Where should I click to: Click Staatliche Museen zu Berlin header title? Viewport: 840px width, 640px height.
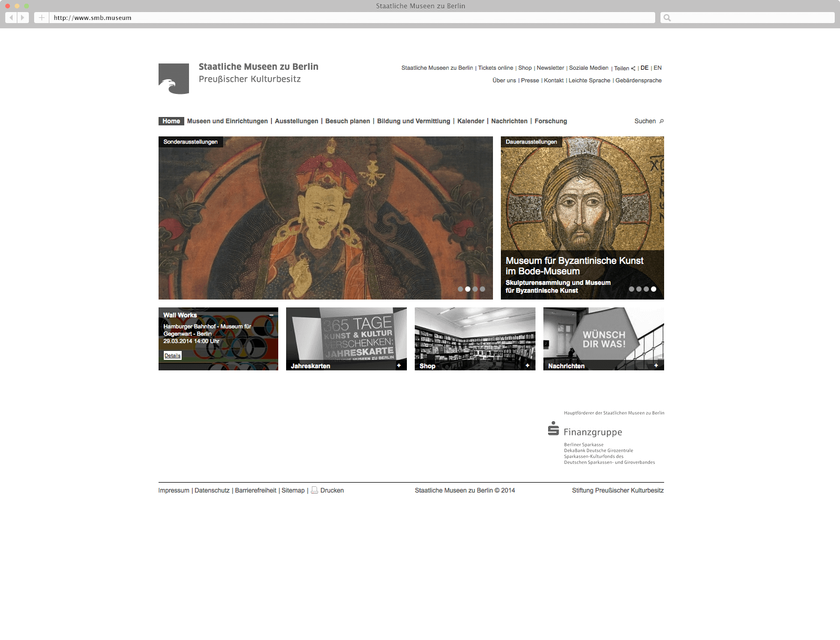[x=258, y=67]
